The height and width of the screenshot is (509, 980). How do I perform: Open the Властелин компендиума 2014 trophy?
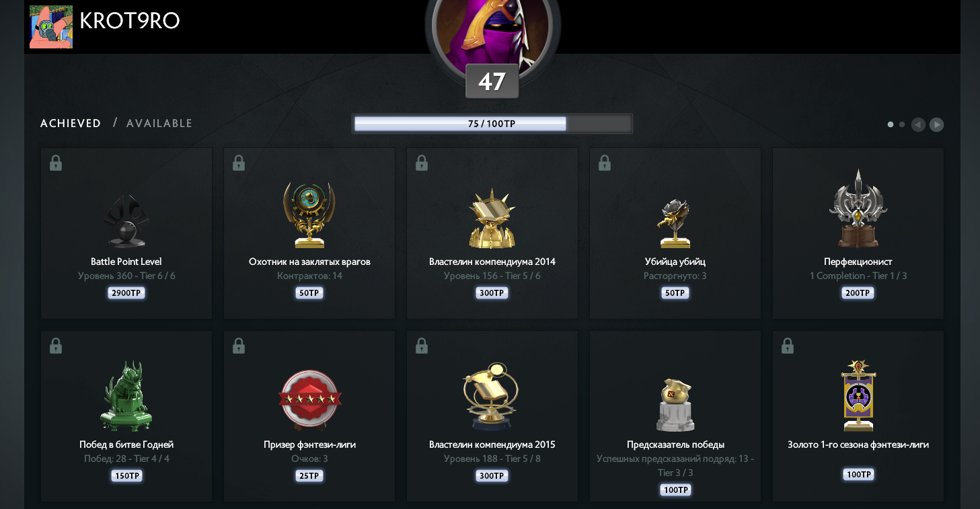coord(492,219)
